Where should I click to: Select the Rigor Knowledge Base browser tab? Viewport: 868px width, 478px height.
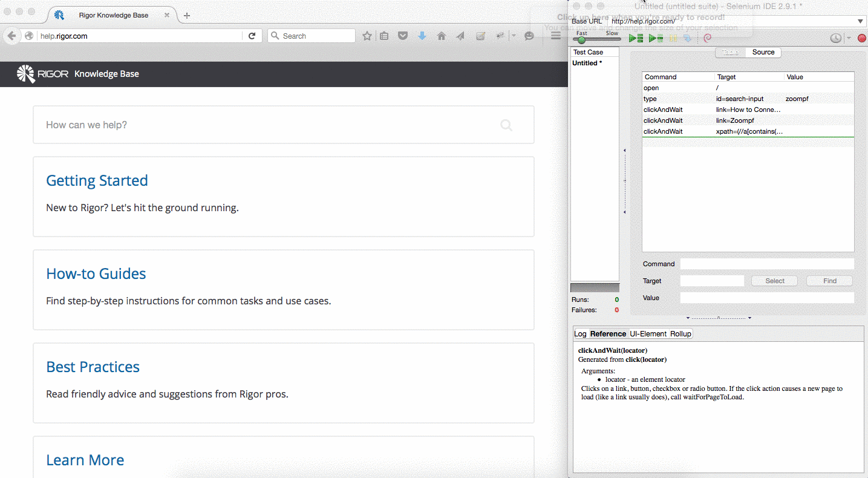(113, 15)
